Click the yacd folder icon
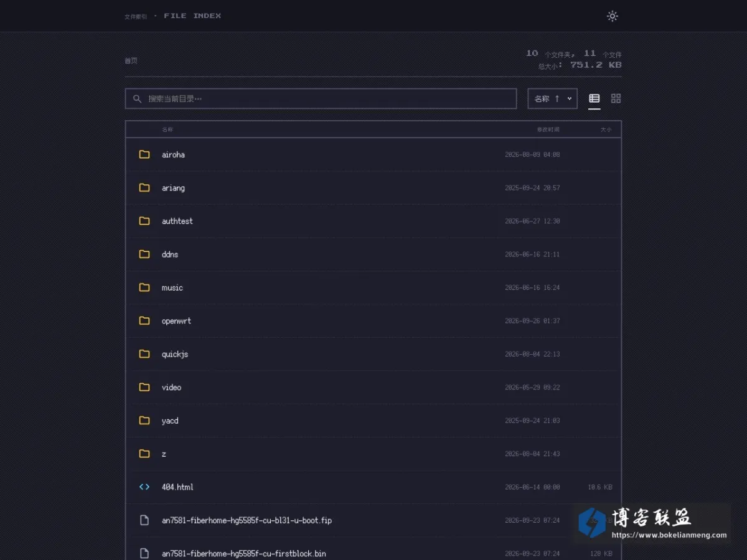Viewport: 747px width, 560px height. tap(144, 421)
